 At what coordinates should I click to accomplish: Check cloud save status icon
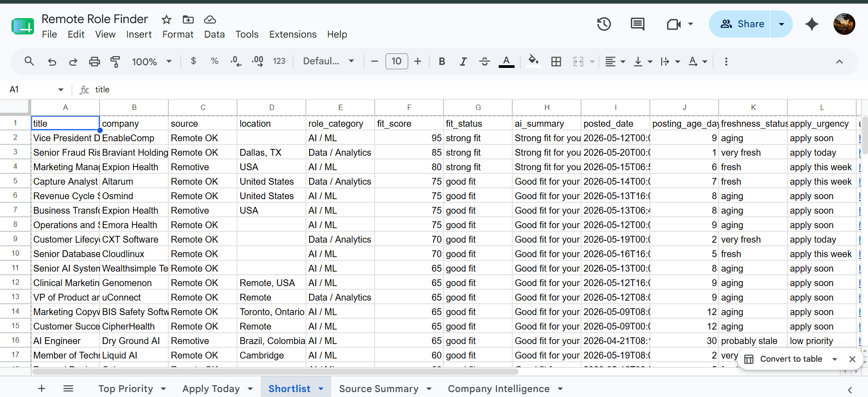point(210,19)
